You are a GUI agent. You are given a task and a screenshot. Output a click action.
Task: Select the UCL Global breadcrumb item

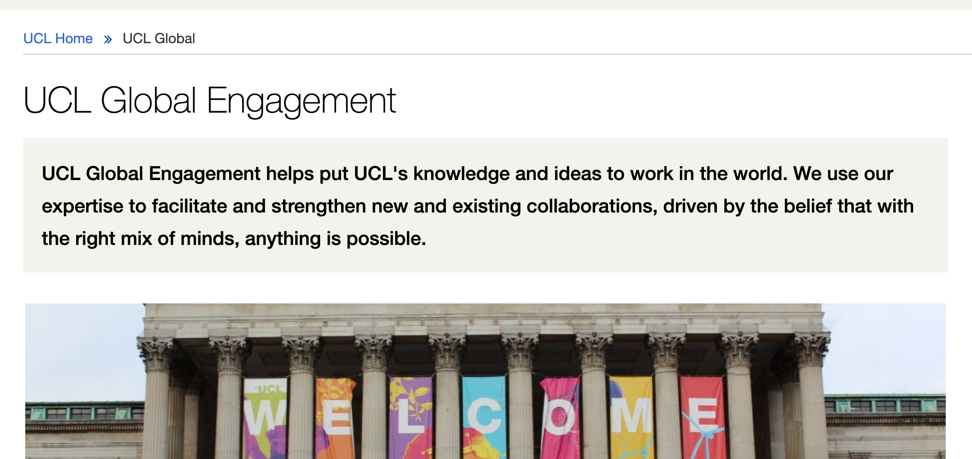coord(158,38)
